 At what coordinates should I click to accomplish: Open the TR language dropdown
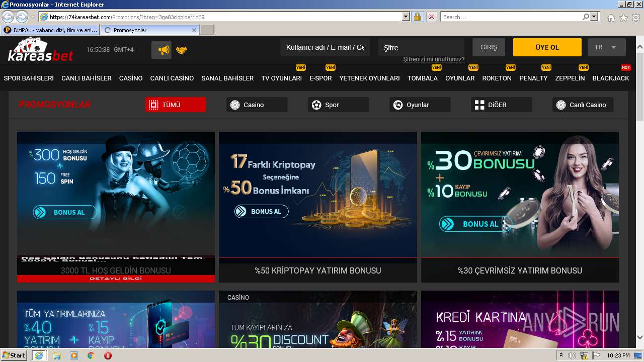click(x=606, y=47)
